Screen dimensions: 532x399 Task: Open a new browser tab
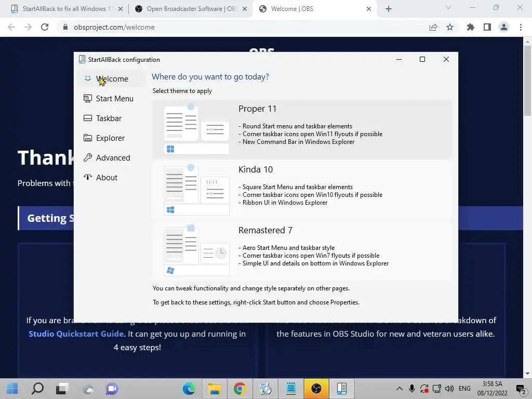pos(389,9)
